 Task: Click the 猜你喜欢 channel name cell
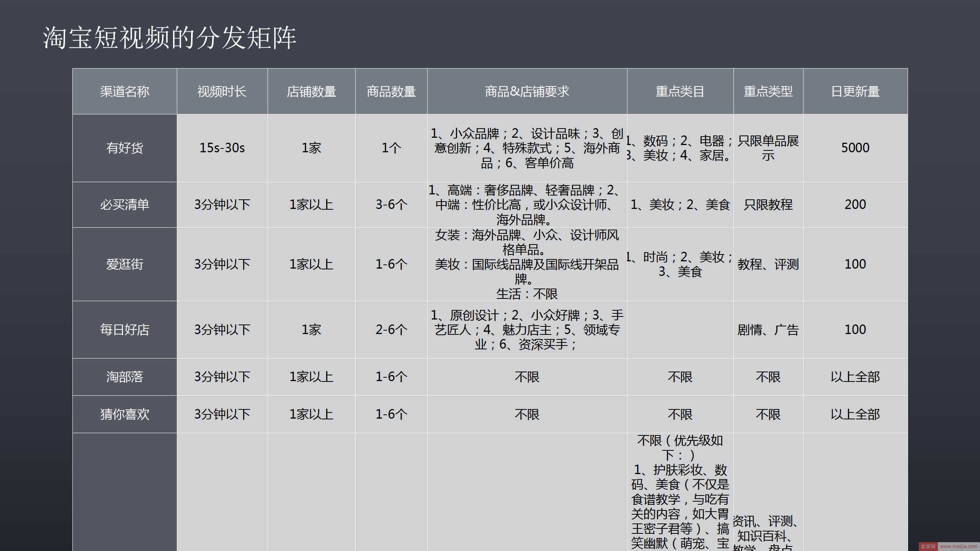(x=125, y=414)
